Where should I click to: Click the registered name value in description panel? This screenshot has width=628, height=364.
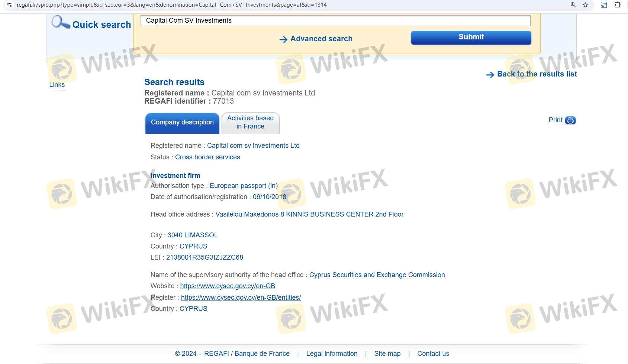pyautogui.click(x=253, y=146)
